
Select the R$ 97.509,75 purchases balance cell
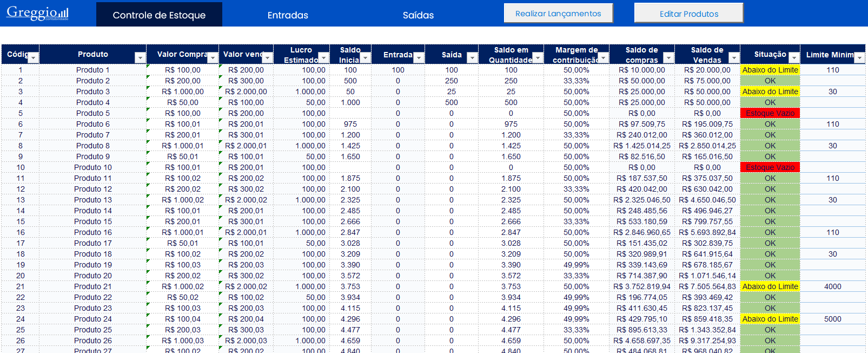[642, 124]
